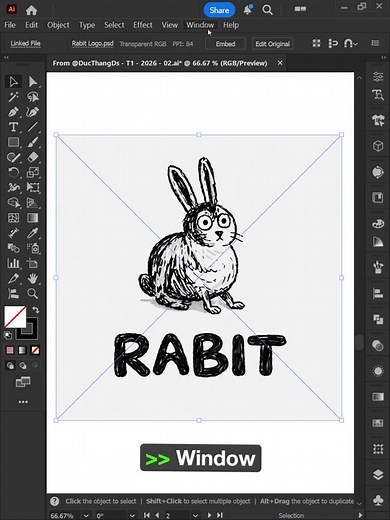The height and width of the screenshot is (520, 390).
Task: Select the Hand tool
Action: pyautogui.click(x=33, y=278)
